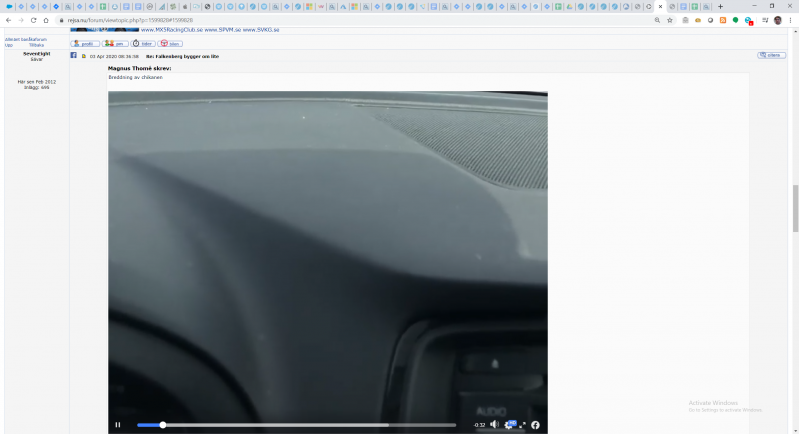The width and height of the screenshot is (799, 434).
Task: Click the SevenEight username
Action: [37, 53]
